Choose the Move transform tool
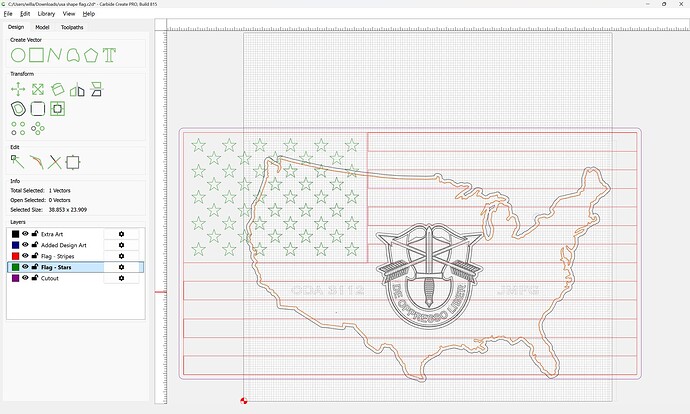This screenshot has height=414, width=690. click(x=18, y=89)
